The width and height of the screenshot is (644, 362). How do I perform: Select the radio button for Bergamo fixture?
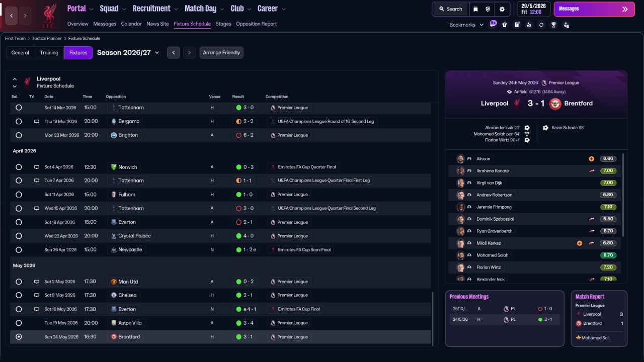point(19,122)
